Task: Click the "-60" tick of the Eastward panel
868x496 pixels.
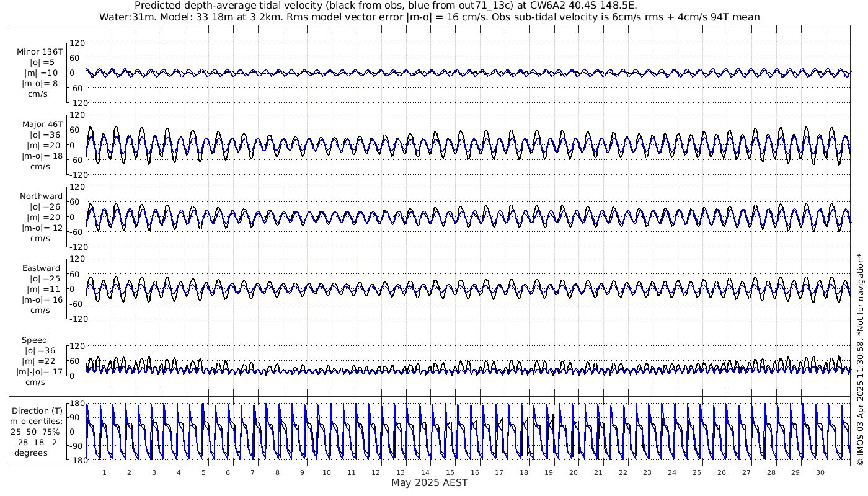Action: tap(77, 304)
